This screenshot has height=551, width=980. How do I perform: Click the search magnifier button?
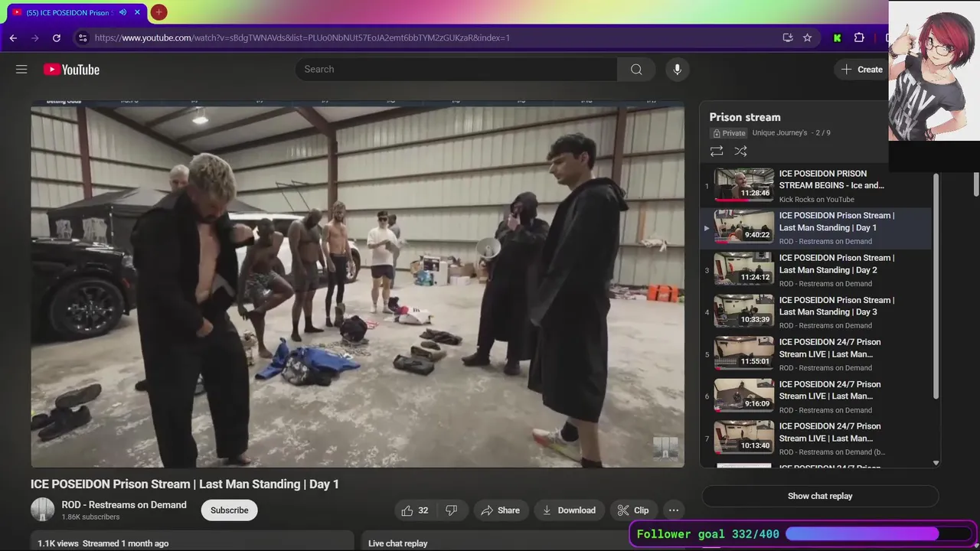(636, 70)
